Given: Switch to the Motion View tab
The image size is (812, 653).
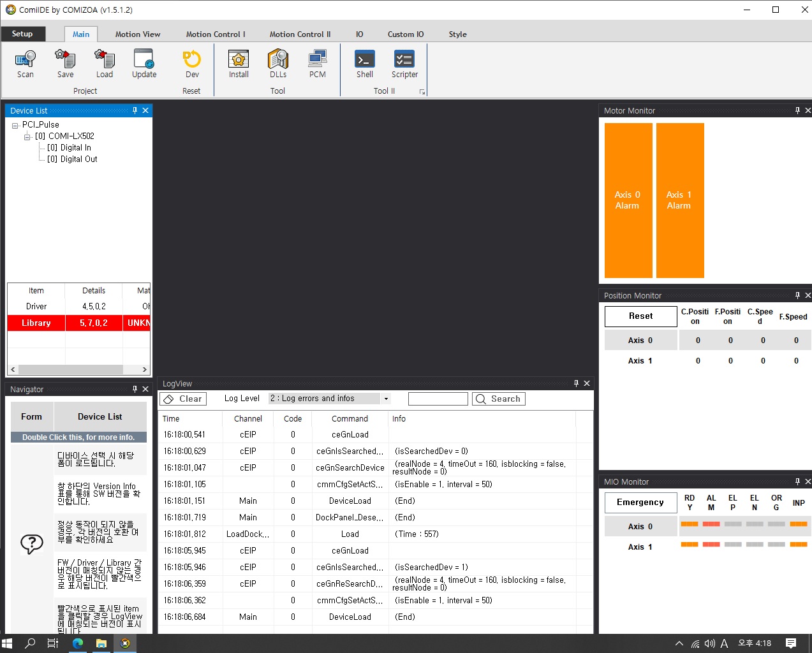Looking at the screenshot, I should (x=138, y=34).
